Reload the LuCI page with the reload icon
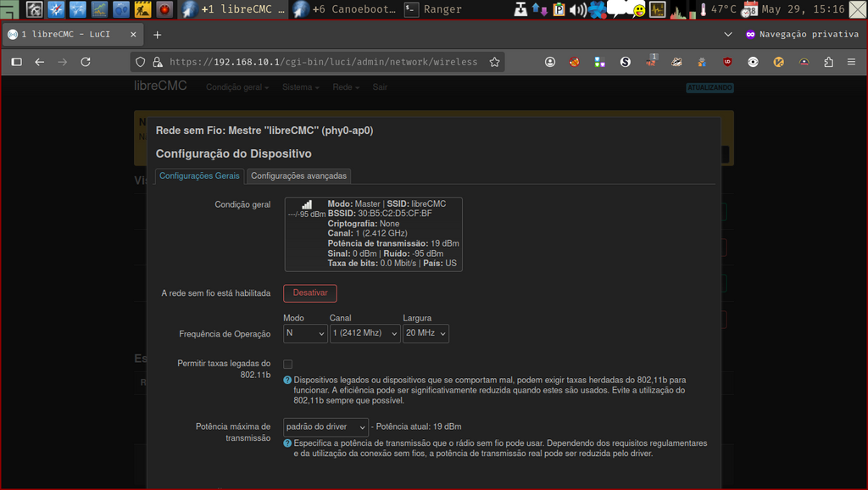868x490 pixels. pos(85,62)
